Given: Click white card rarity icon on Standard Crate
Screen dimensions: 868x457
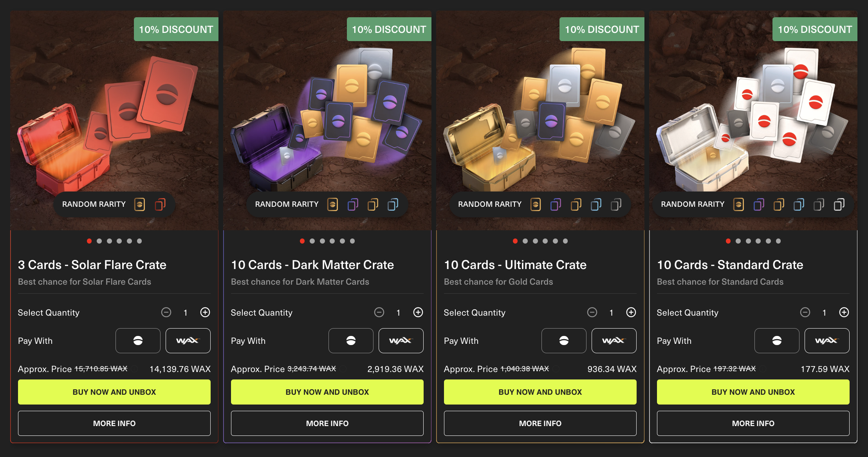Looking at the screenshot, I should tap(839, 204).
